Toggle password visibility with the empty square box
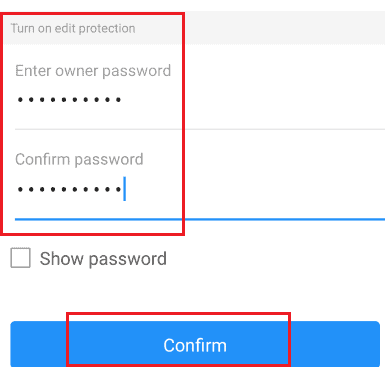 tap(20, 258)
